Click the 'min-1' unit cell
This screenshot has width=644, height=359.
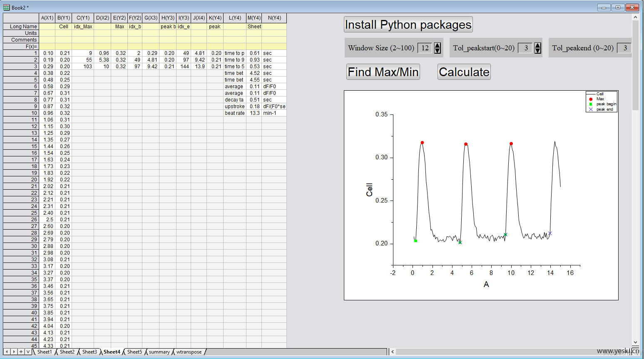pyautogui.click(x=274, y=113)
